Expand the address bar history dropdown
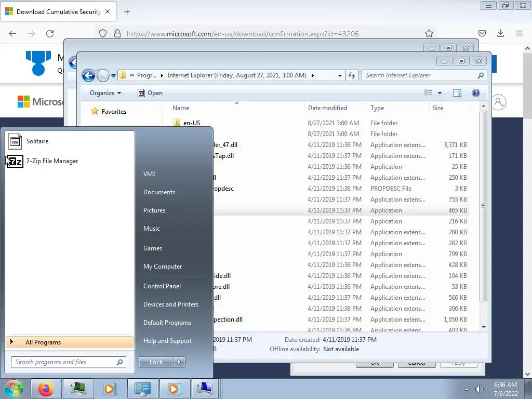 340,76
